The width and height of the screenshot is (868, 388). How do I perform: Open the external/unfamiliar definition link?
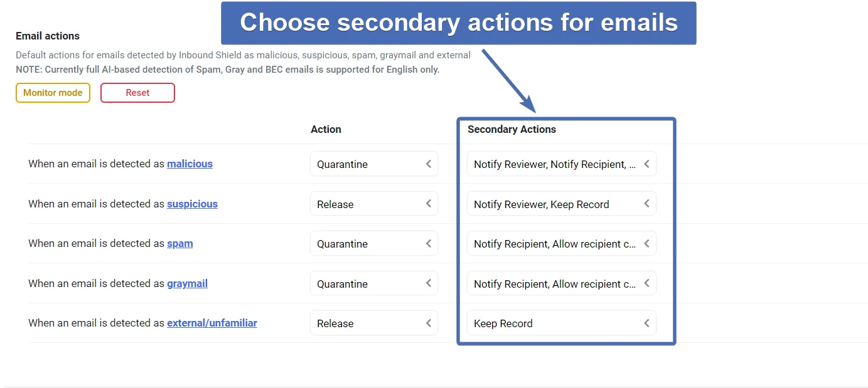(x=212, y=323)
